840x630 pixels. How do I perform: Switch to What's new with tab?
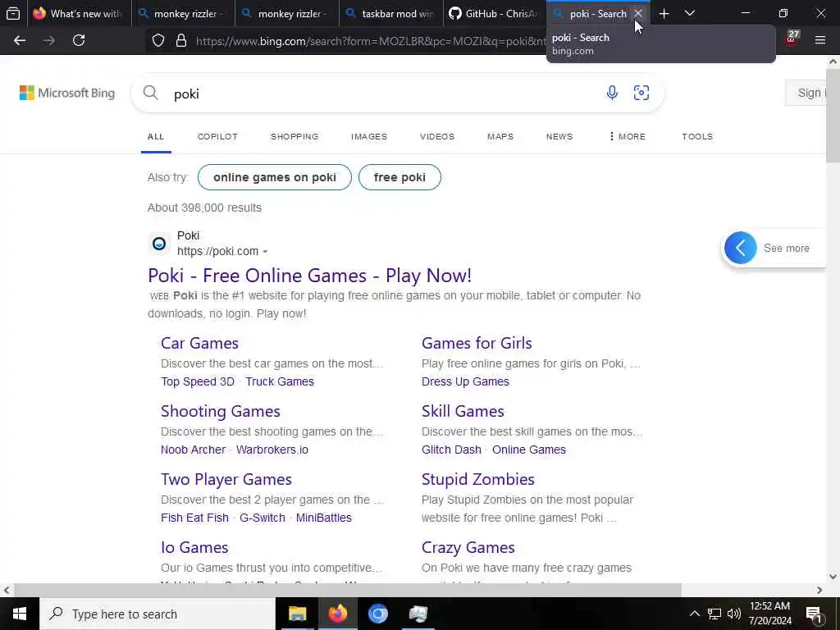[78, 13]
